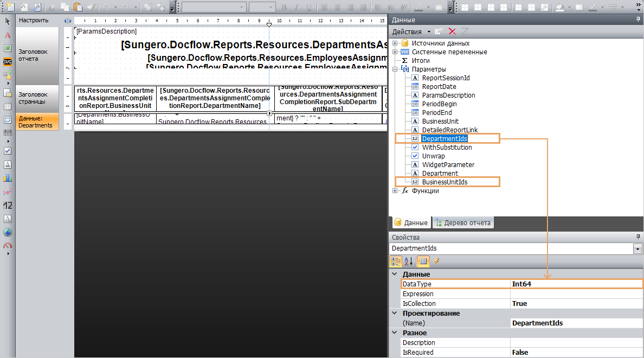Insert a chart object from sidebar
Screen dimensions: 644x358
8,177
